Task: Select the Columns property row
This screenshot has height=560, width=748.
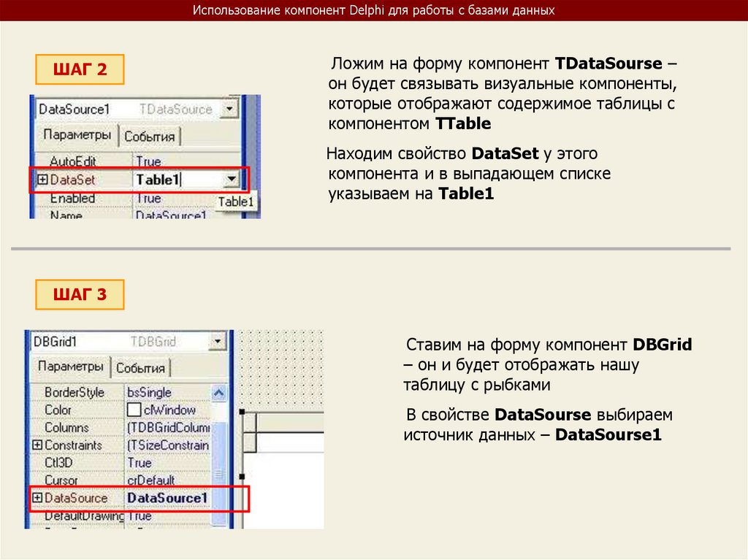Action: 121,427
